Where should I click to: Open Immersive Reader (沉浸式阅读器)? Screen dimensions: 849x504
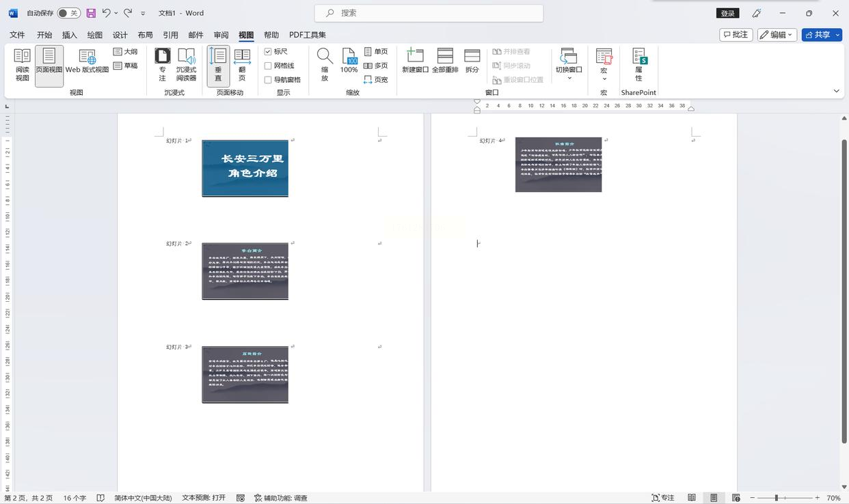point(187,66)
